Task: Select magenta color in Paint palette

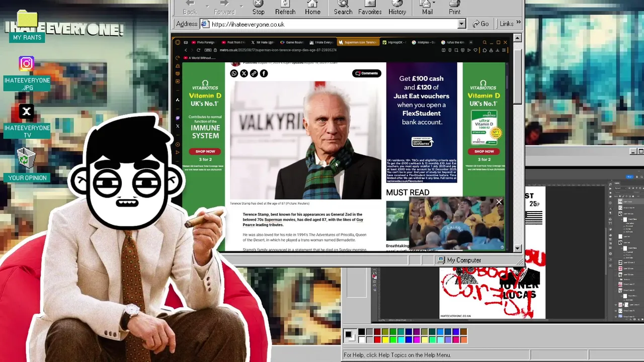Action: 417,340
